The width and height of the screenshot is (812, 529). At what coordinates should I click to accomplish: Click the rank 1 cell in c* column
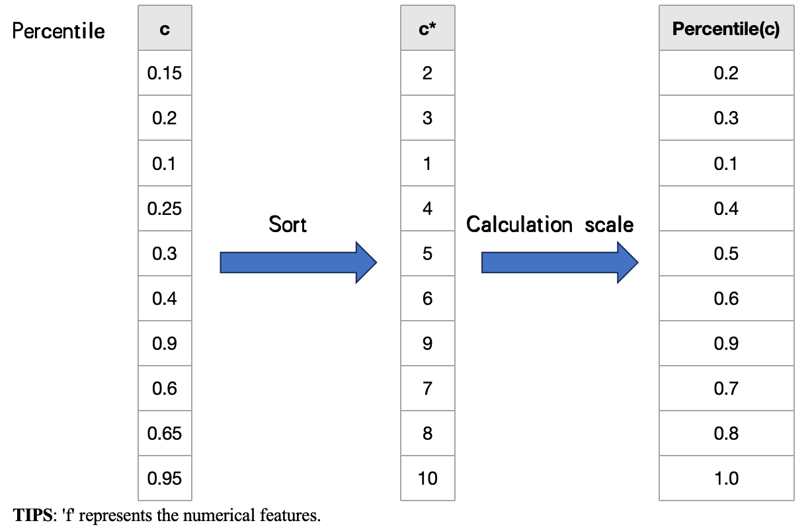427,163
